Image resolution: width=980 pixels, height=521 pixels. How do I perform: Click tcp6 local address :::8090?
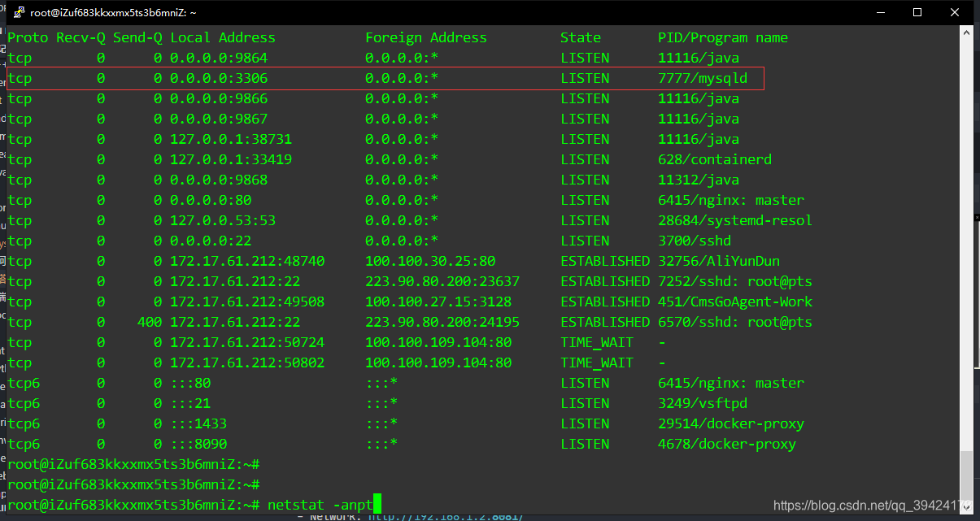[198, 444]
